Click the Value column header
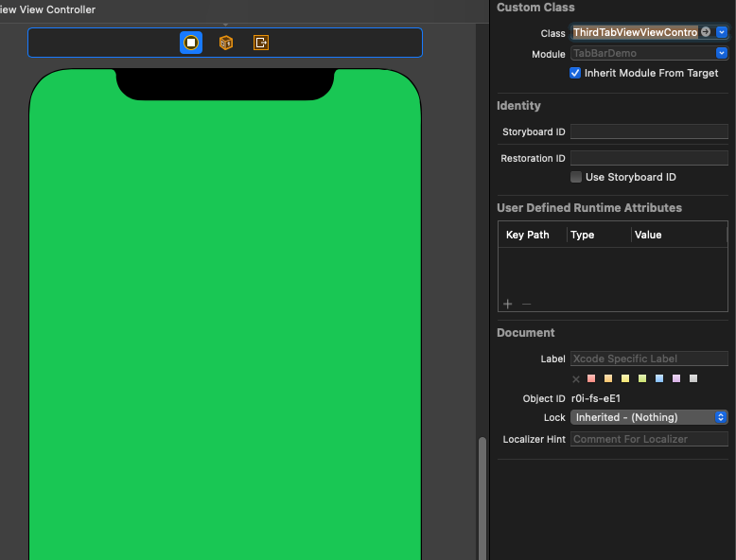 pos(648,235)
